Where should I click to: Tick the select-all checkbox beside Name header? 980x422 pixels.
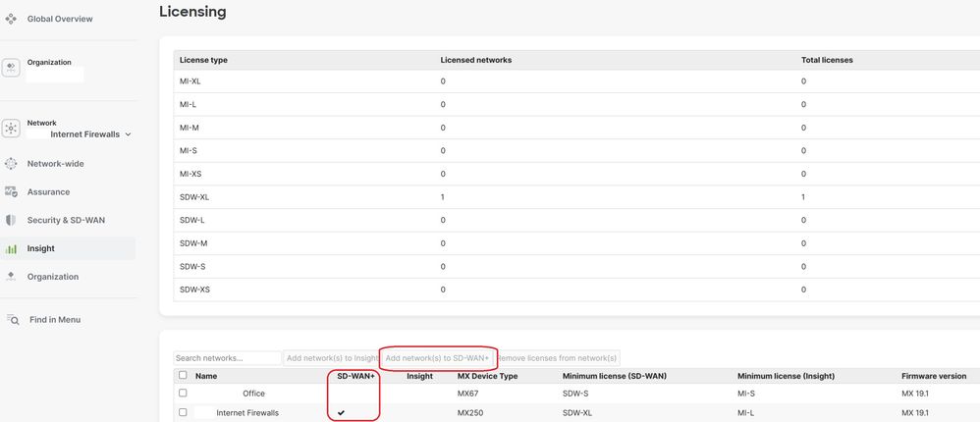click(x=183, y=376)
